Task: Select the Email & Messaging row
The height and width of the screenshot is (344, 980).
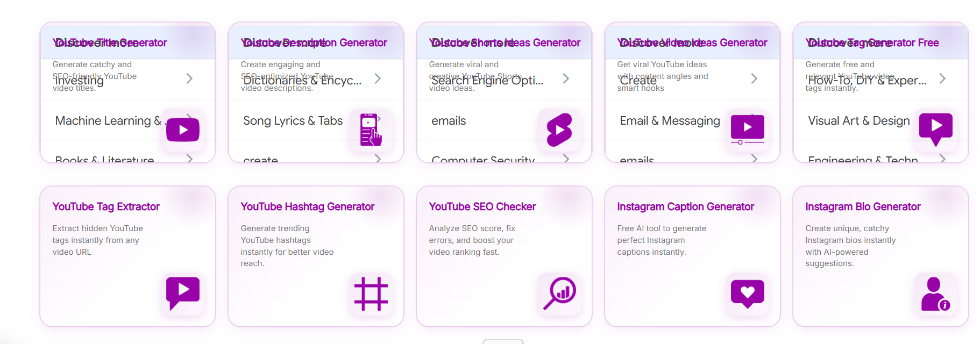Action: pyautogui.click(x=692, y=120)
